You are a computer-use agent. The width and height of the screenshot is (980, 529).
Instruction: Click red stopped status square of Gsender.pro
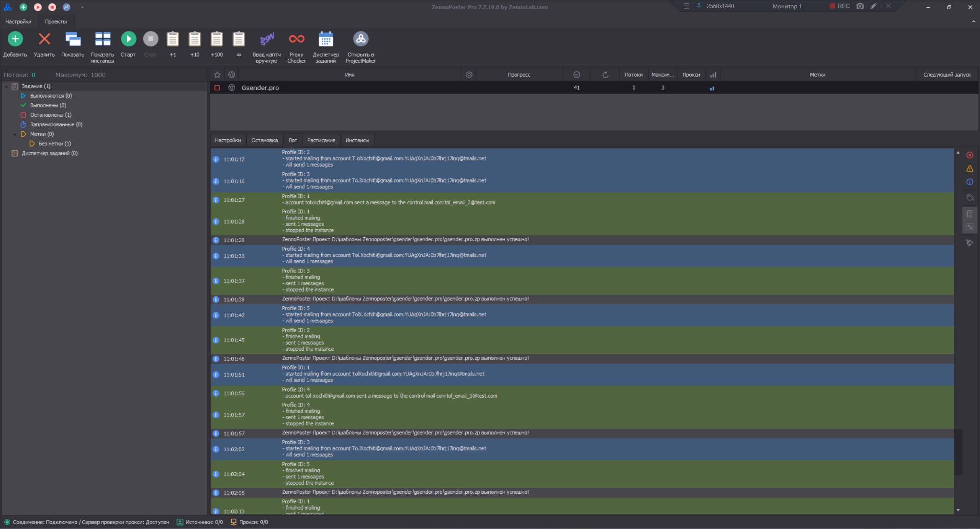click(x=217, y=88)
